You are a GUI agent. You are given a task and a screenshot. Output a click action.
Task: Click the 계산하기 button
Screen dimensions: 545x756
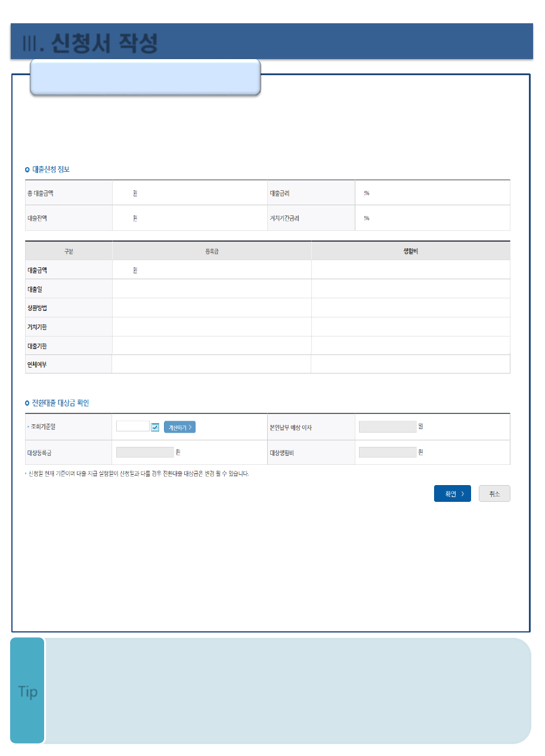[x=179, y=427]
